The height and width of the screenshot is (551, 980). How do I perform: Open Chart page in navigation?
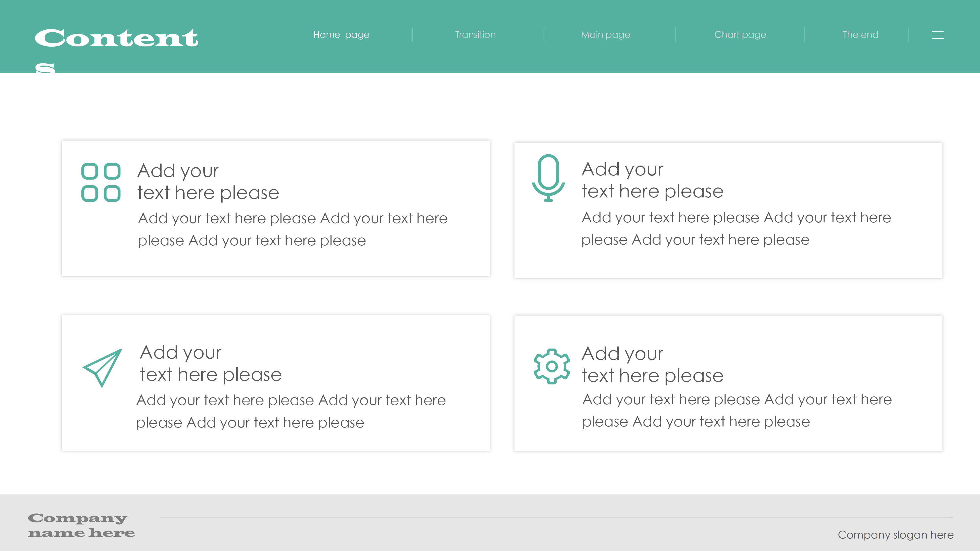coord(740,35)
